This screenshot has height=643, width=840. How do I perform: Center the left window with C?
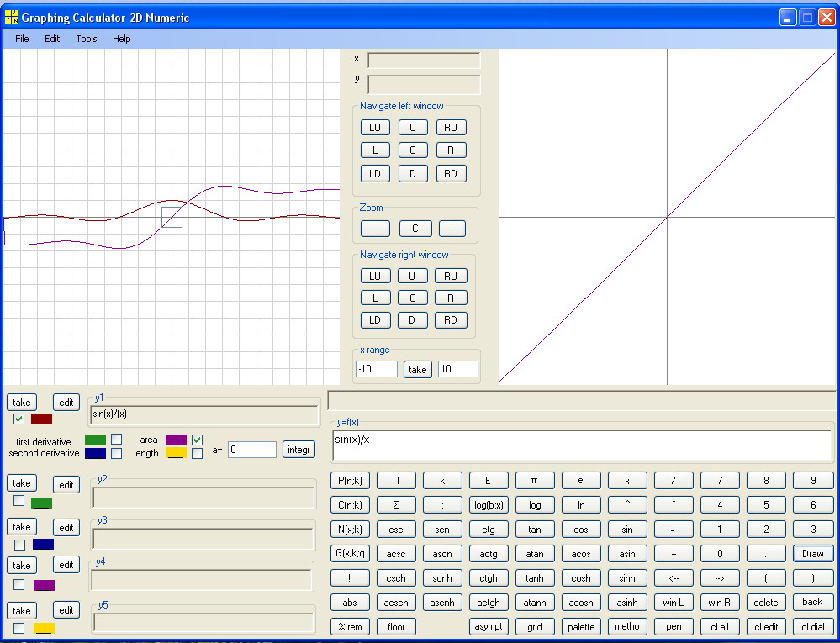413,150
